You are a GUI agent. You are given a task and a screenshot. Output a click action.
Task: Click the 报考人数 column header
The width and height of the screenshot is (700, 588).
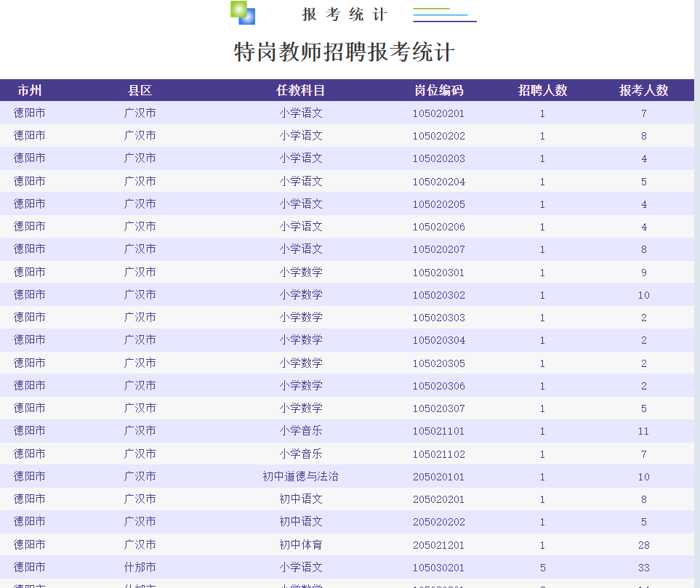(643, 91)
